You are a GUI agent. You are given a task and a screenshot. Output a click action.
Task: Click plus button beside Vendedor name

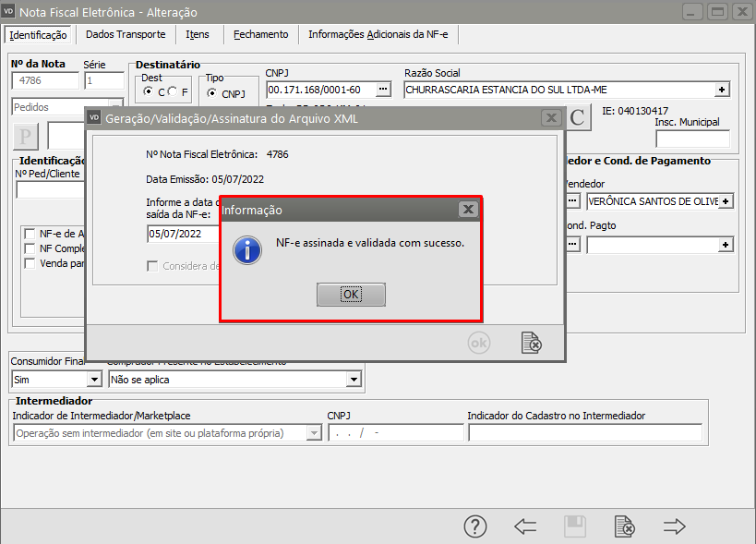pos(726,200)
